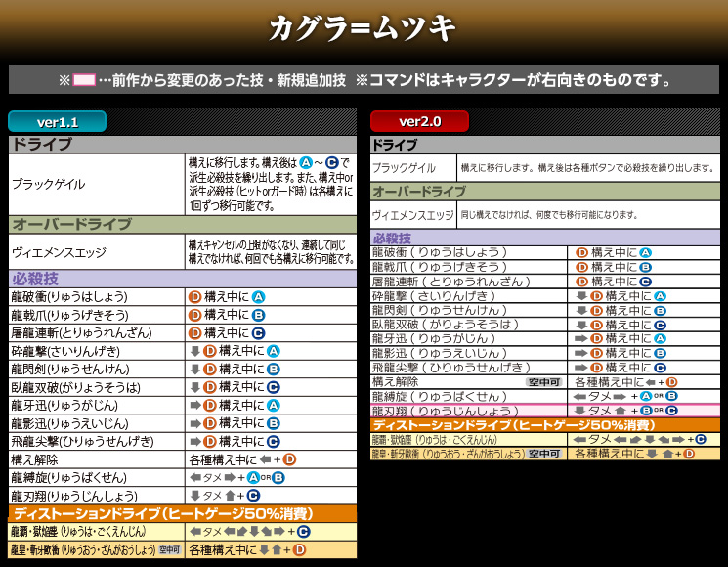728x567 pixels.
Task: Click the D button icon in ver1.1 龍皇 row
Action: [299, 549]
